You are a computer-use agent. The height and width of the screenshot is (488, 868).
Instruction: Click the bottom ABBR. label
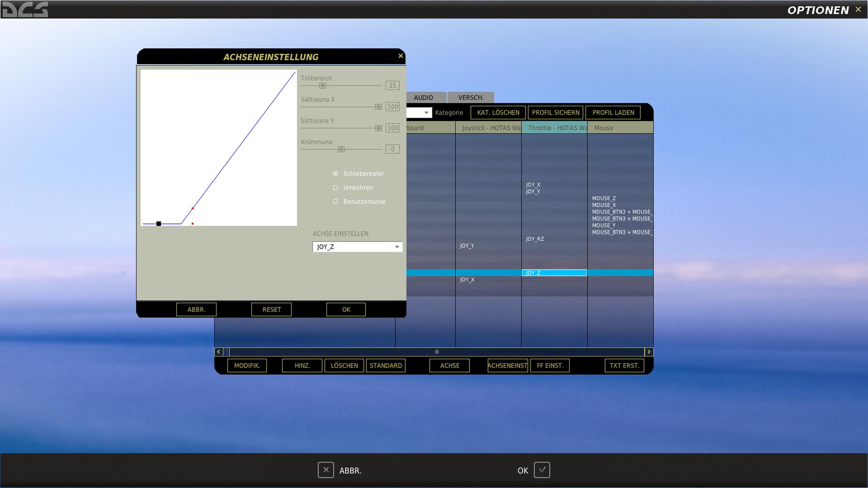(351, 471)
